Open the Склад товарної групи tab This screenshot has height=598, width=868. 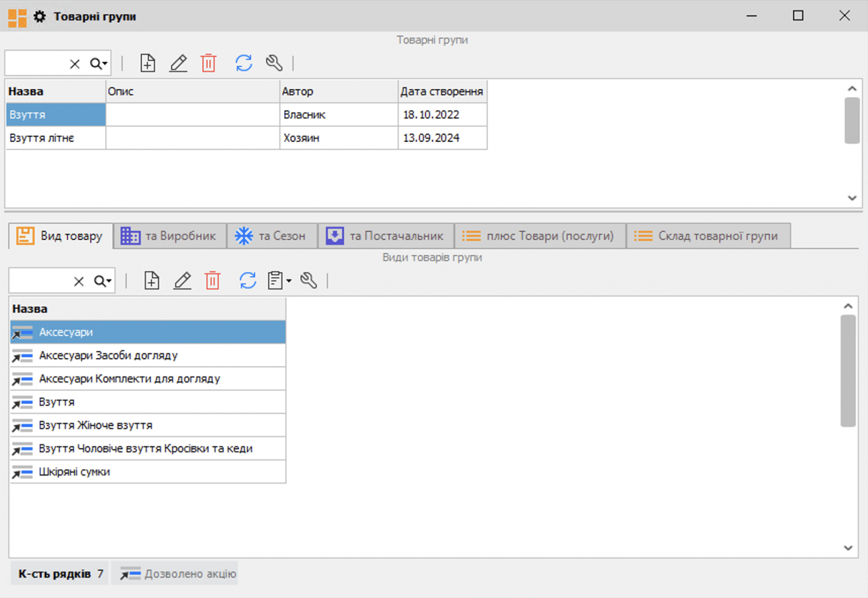(x=707, y=236)
